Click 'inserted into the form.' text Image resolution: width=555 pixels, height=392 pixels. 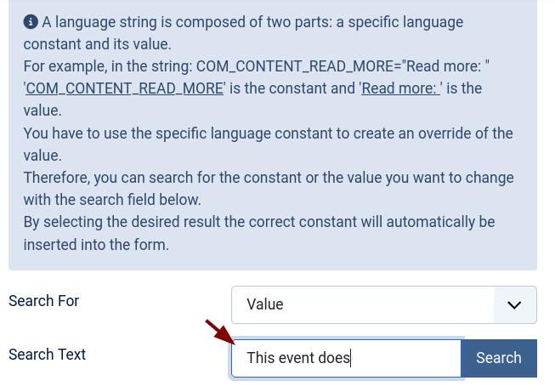(x=96, y=244)
